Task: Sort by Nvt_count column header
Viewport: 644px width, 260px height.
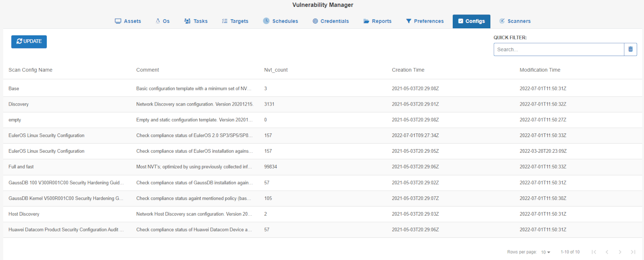Action: pyautogui.click(x=276, y=70)
